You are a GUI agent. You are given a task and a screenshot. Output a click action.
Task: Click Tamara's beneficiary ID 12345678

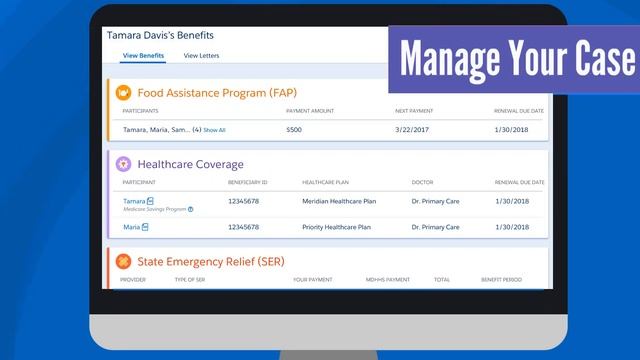click(243, 201)
